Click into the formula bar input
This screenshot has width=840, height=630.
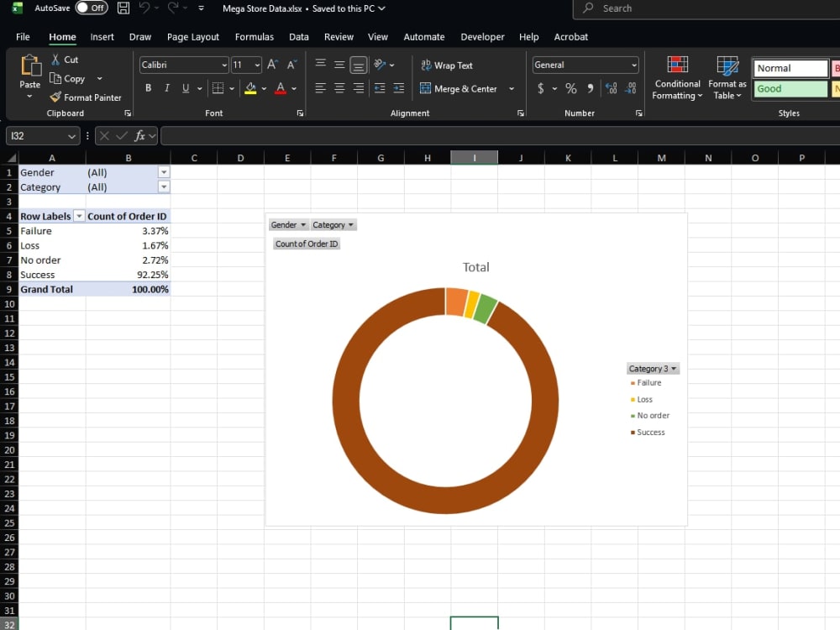500,136
